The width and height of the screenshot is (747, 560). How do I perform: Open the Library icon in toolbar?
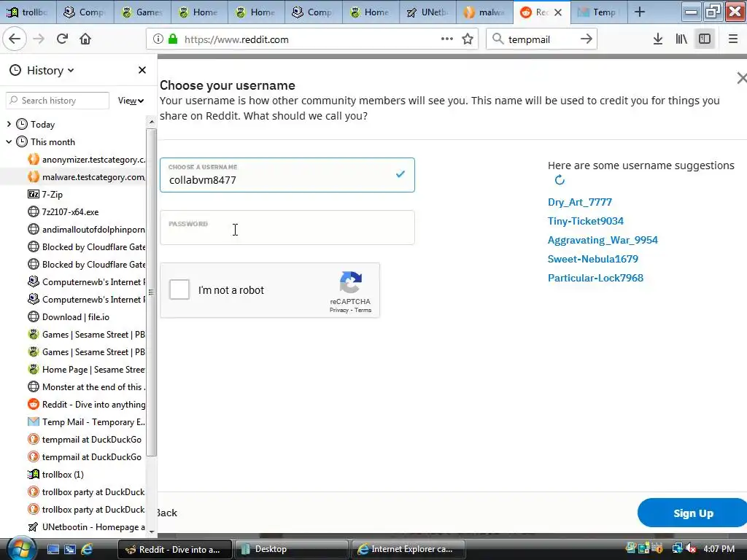[681, 39]
